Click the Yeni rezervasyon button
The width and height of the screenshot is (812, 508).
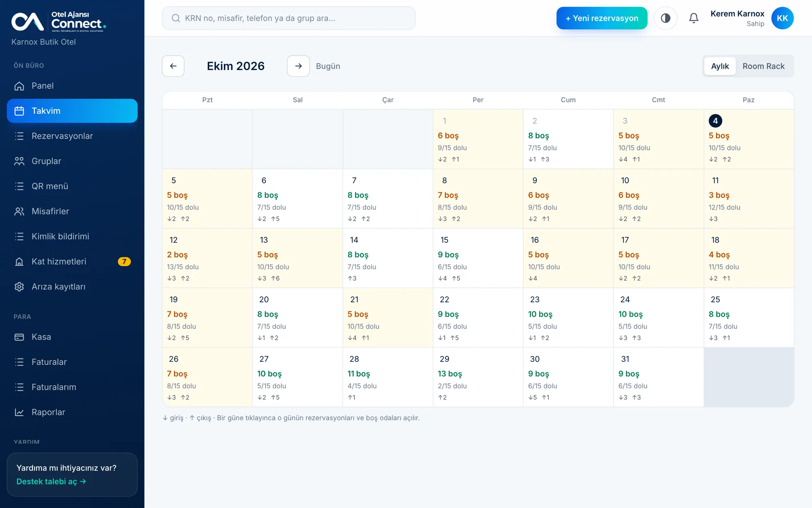[602, 18]
